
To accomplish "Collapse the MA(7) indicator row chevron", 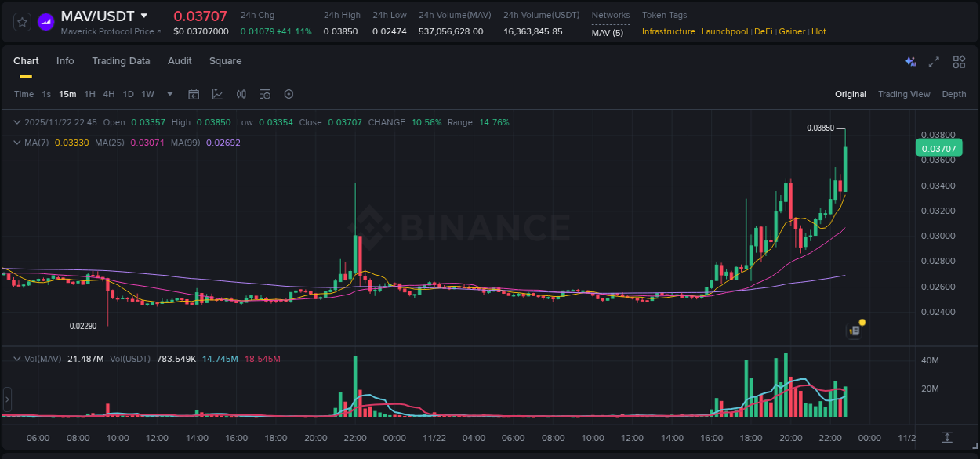I will [x=16, y=142].
